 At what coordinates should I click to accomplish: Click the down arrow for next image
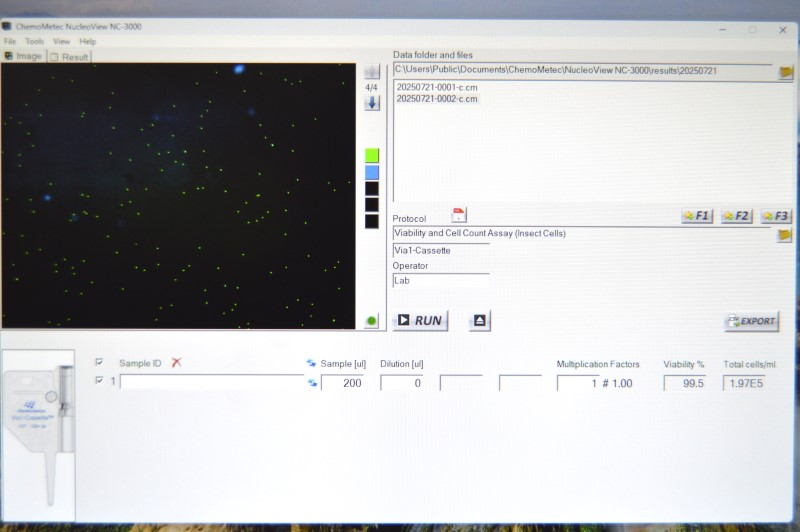coord(372,103)
